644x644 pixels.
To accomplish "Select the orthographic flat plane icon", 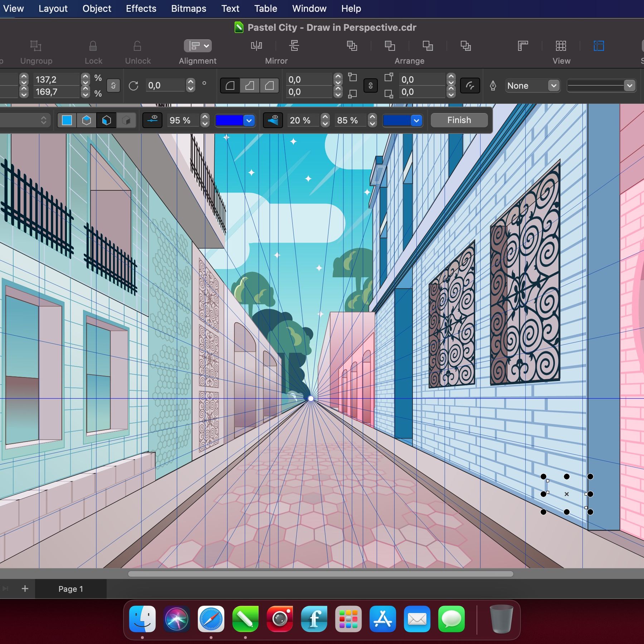I will [67, 120].
